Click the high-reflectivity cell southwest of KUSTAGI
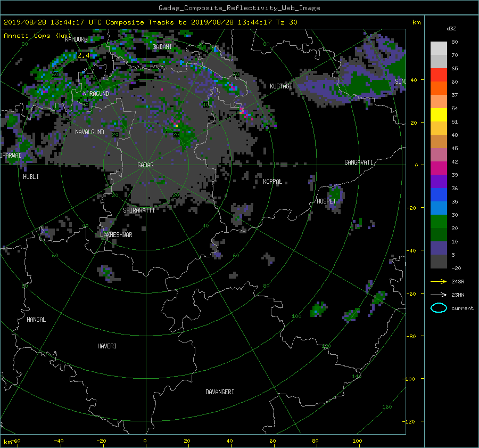The height and width of the screenshot is (448, 479). coord(245,113)
